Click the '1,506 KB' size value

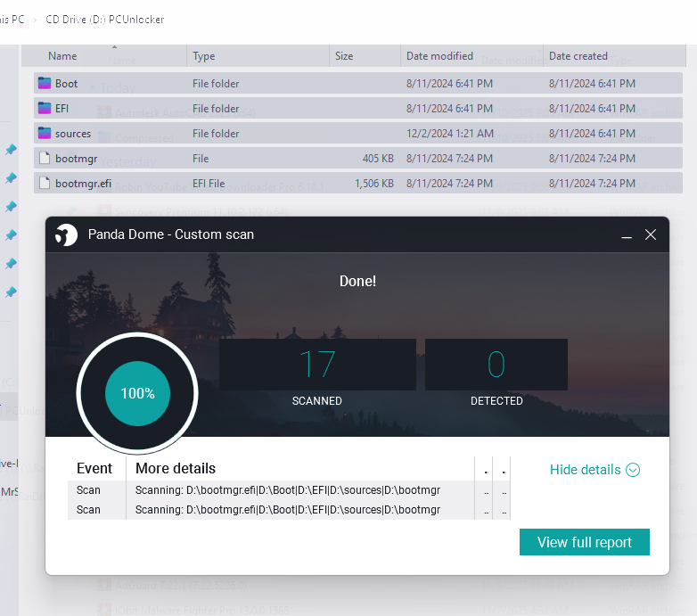[374, 183]
